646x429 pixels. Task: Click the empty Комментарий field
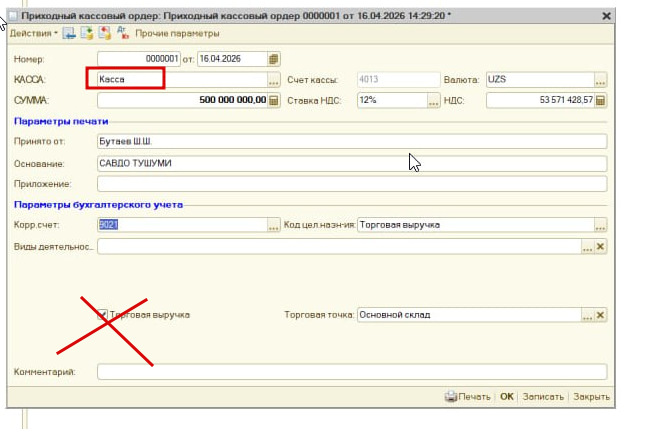pos(352,372)
